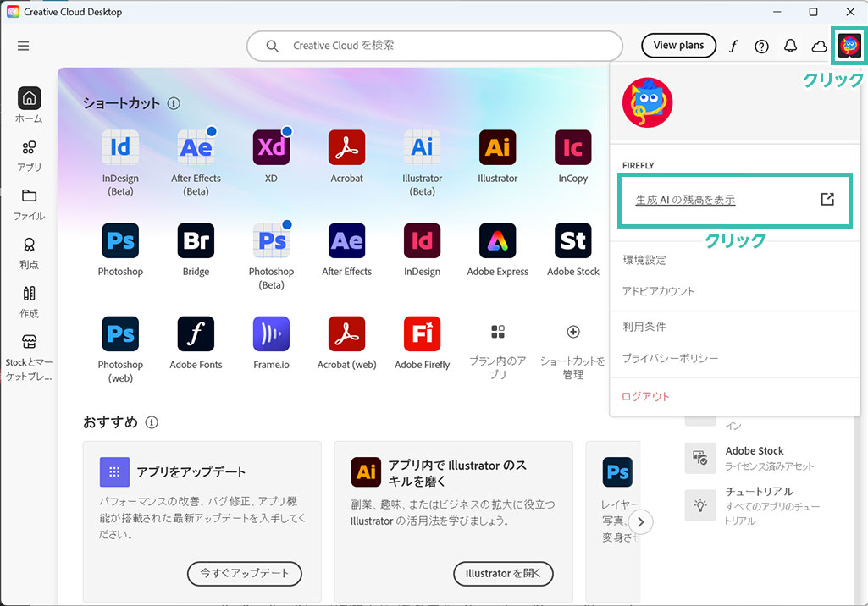
Task: Open the cloud sync status icon
Action: (x=819, y=47)
